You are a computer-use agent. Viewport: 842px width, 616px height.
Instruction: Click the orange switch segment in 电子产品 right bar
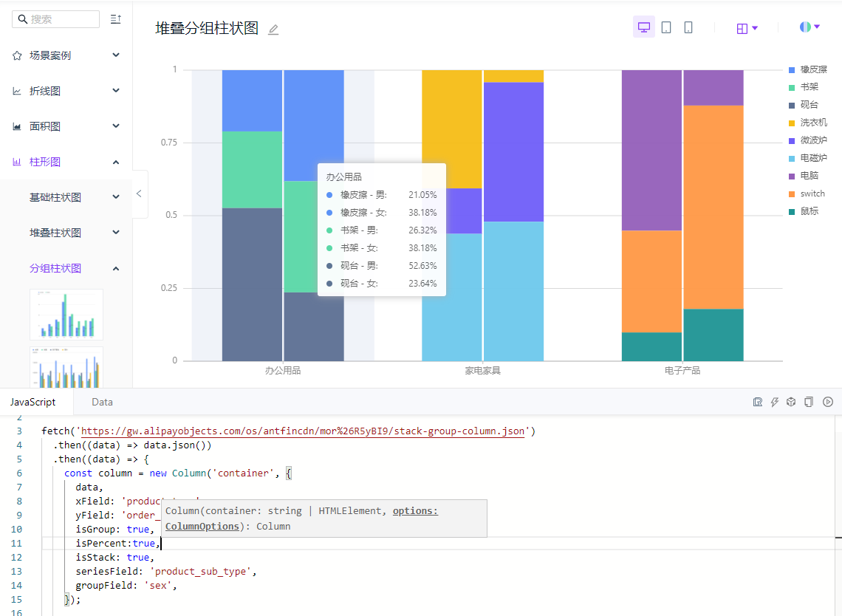pyautogui.click(x=713, y=208)
